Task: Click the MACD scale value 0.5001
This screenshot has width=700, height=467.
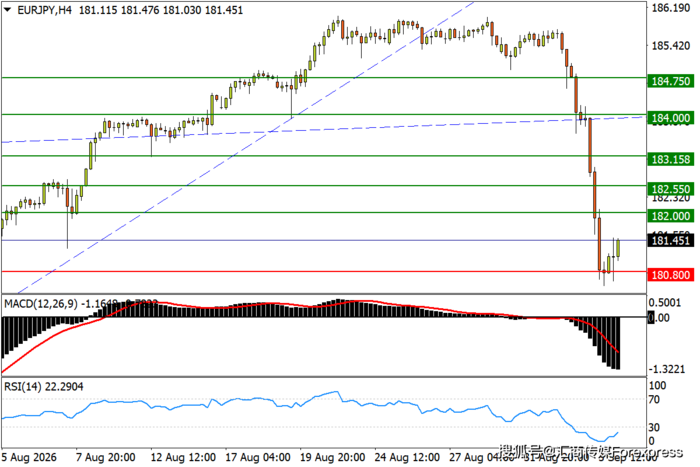Action: pos(665,303)
